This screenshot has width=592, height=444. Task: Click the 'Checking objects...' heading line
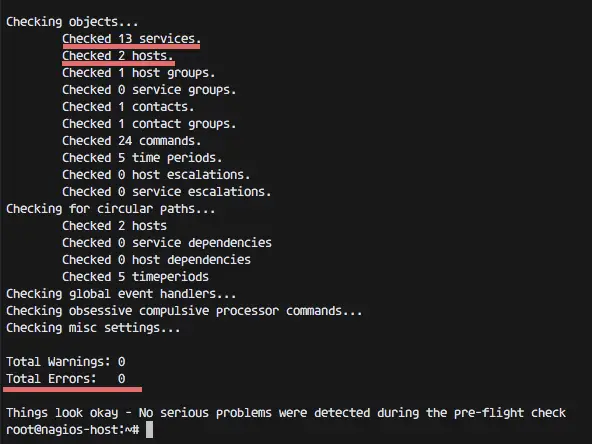tap(72, 22)
